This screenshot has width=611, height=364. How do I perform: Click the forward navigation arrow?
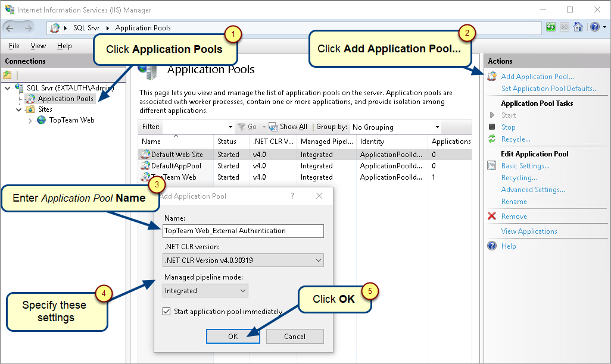click(29, 28)
